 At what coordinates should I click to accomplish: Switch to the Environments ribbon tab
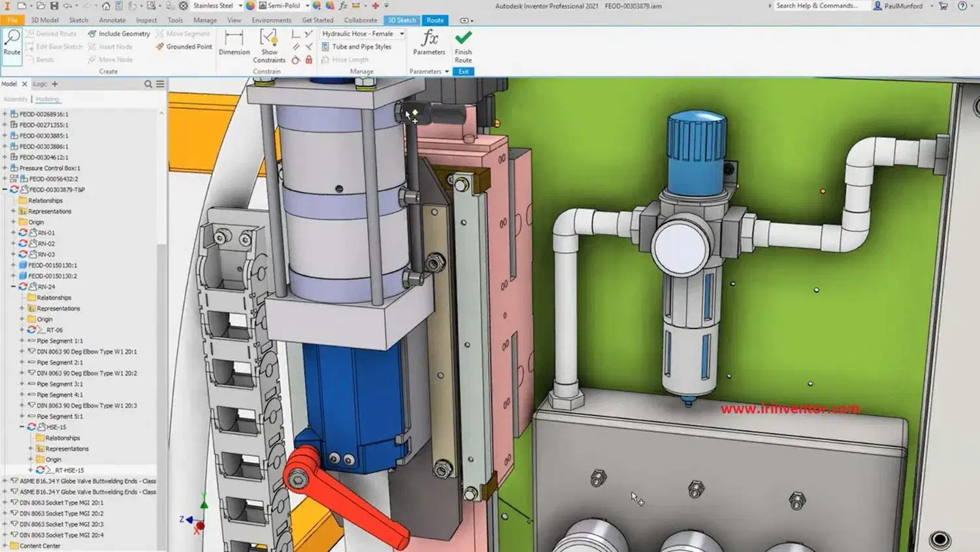[271, 20]
